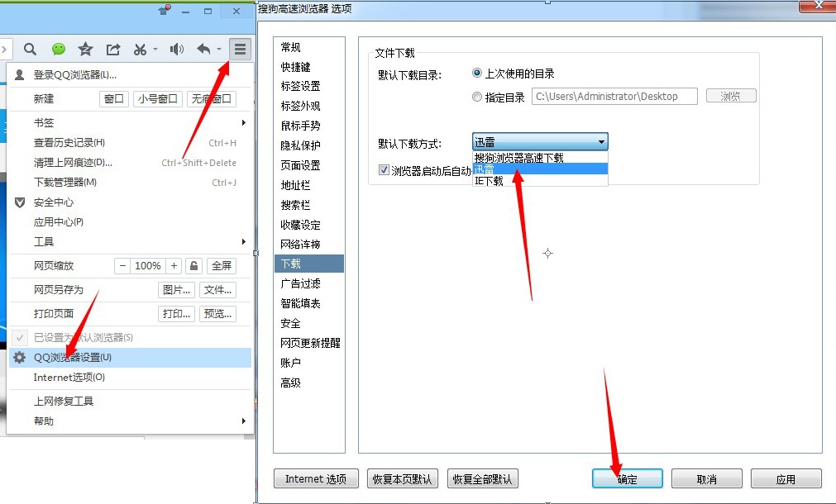Choose 登录QQ浏览器 menu entry
Screen dimensions: 836x504
tap(74, 75)
